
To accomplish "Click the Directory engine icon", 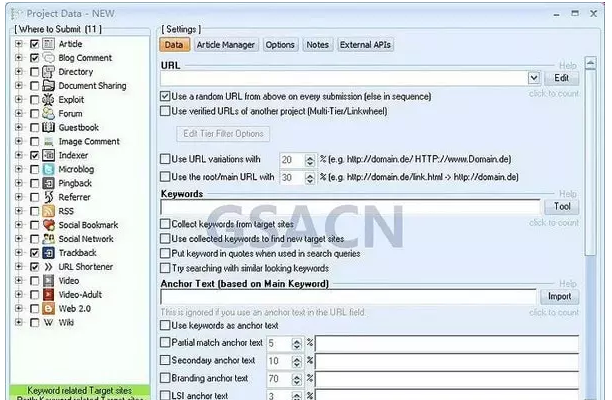I will [48, 72].
